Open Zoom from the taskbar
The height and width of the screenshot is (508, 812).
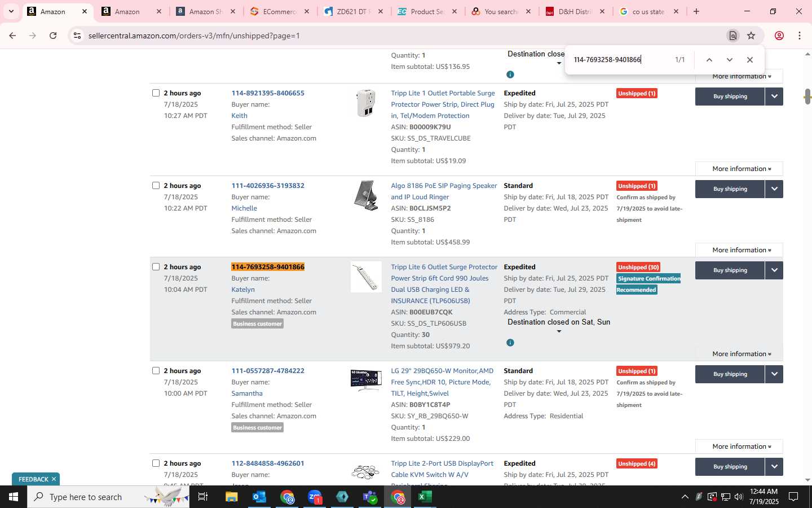315,497
